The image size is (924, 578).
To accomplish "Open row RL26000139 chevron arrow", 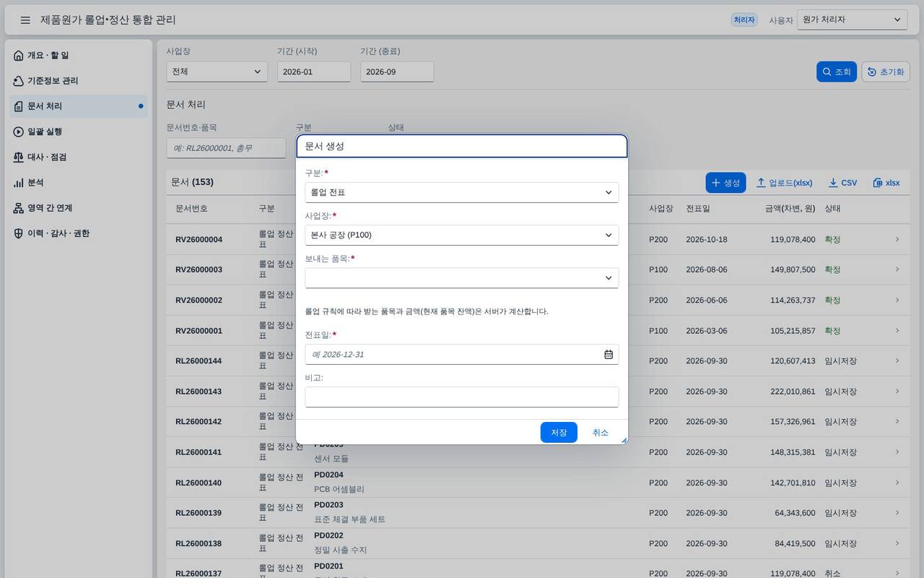I will pos(897,512).
